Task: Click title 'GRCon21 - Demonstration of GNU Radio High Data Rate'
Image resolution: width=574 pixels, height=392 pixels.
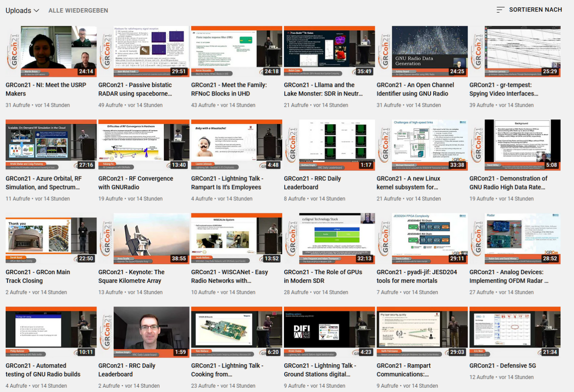Action: [508, 183]
